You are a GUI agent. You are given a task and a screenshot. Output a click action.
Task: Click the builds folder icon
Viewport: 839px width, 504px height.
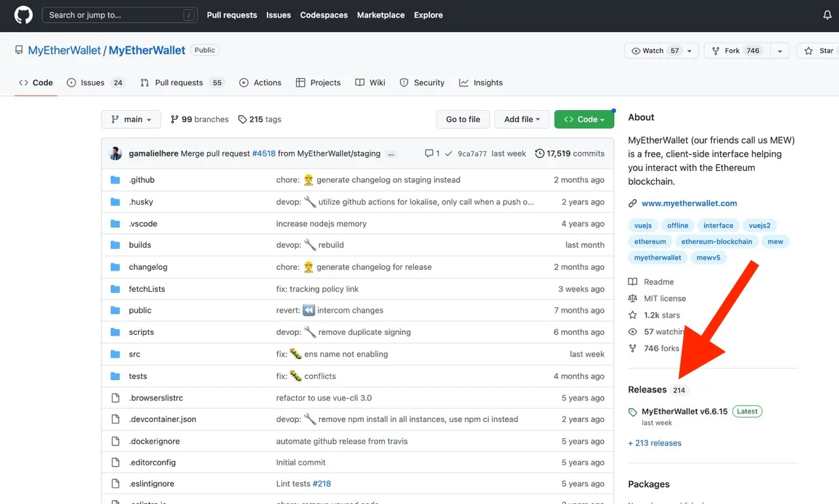tap(115, 245)
